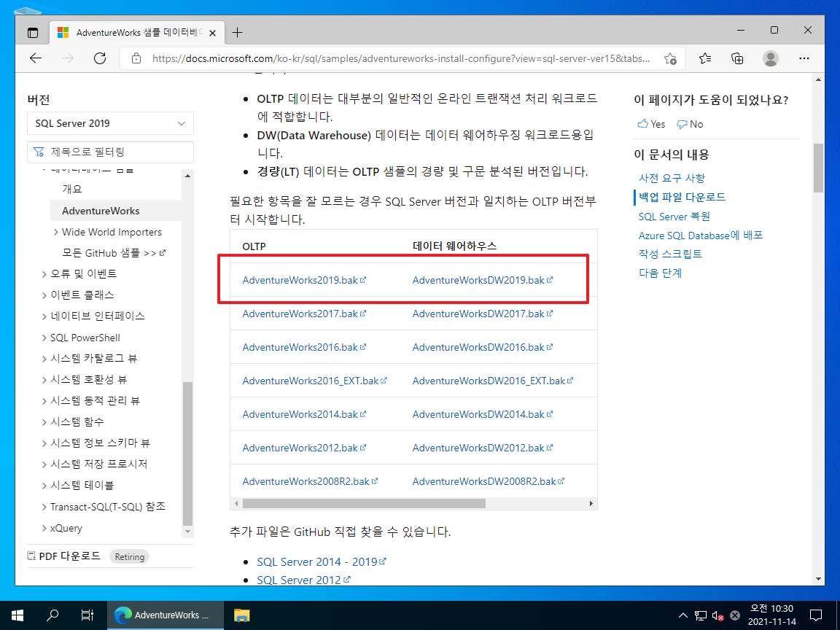Open a new browser tab with plus
The width and height of the screenshot is (840, 630).
coord(237,33)
